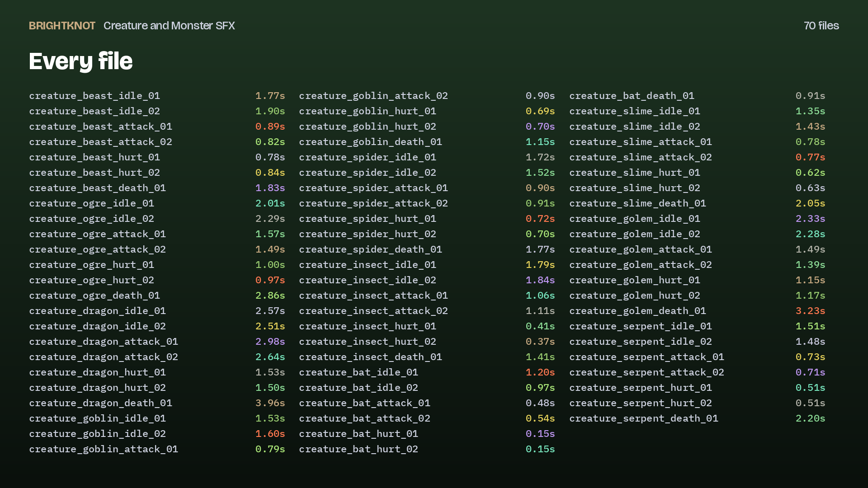Screen dimensions: 868x488
Task: Click creature_golem_attack_02 file name
Action: pos(641,265)
